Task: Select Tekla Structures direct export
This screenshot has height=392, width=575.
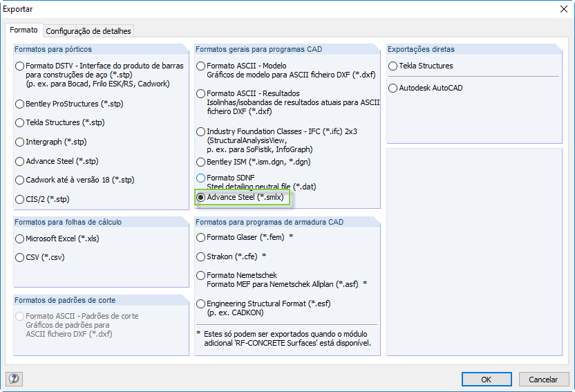Action: click(393, 66)
